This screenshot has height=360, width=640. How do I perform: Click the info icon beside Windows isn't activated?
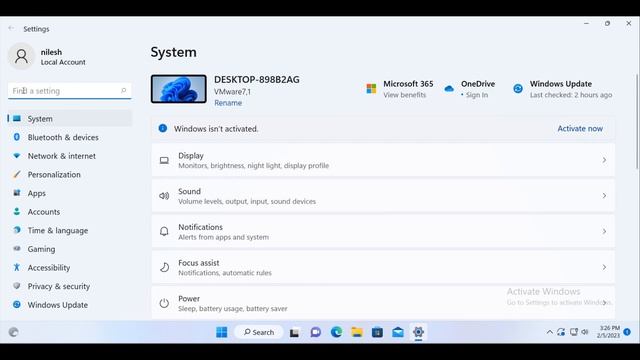pyautogui.click(x=163, y=128)
